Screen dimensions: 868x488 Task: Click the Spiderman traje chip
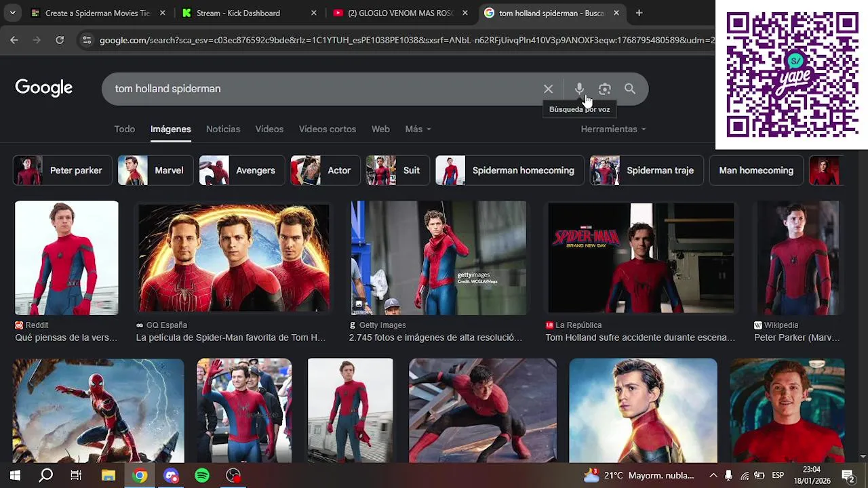pyautogui.click(x=647, y=170)
